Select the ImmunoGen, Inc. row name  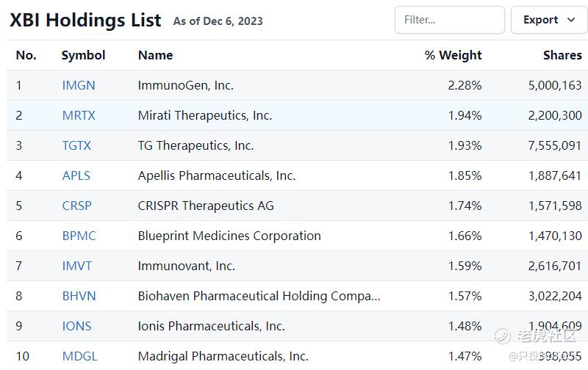[x=186, y=85]
